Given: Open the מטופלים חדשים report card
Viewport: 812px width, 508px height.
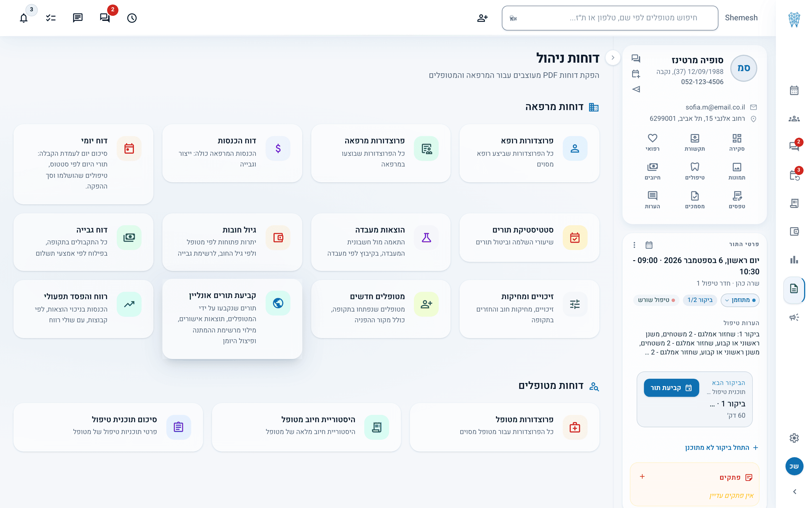Looking at the screenshot, I should (x=381, y=309).
